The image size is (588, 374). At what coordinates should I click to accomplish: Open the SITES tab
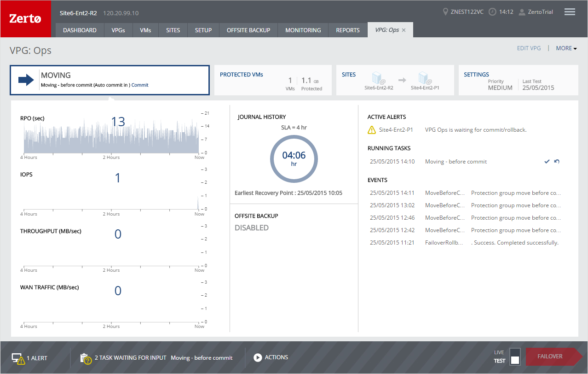coord(173,30)
